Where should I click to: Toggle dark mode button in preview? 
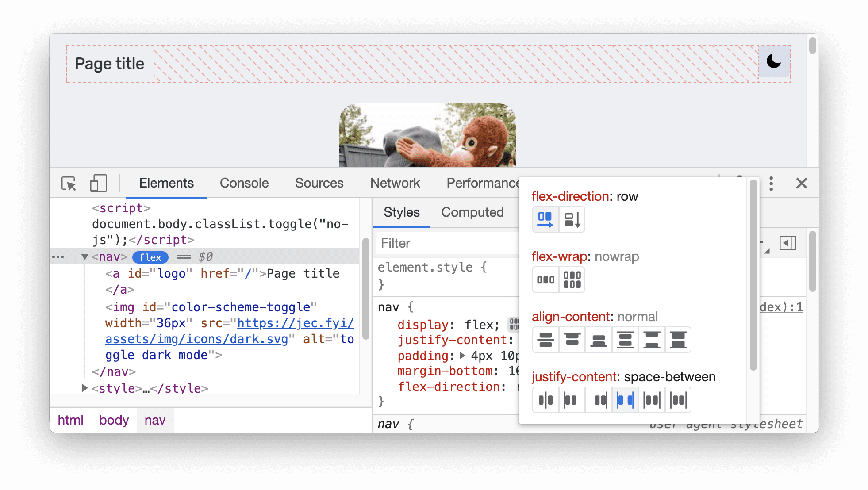click(x=774, y=62)
